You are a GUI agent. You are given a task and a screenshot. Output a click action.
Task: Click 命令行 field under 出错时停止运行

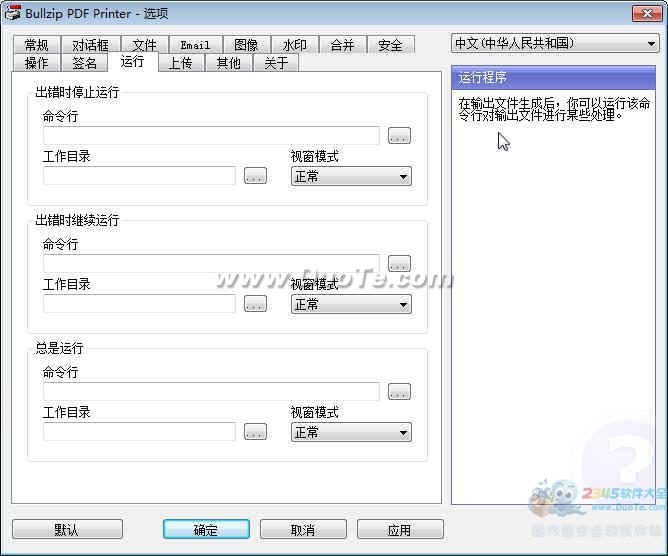211,135
